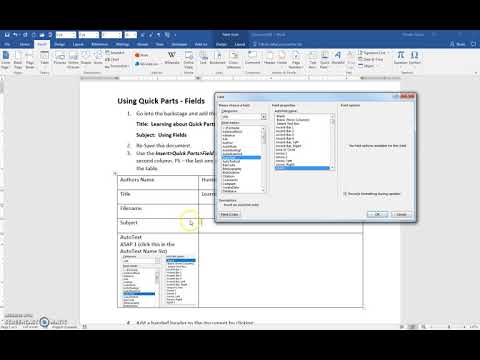The height and width of the screenshot is (360, 480).
Task: Insert a Chart from ribbon
Action: click(x=112, y=59)
